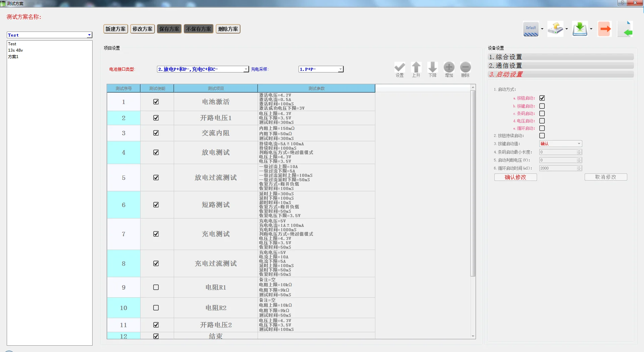The height and width of the screenshot is (352, 644).
Task: Enable the 电压启动 checkbox
Action: (x=542, y=121)
